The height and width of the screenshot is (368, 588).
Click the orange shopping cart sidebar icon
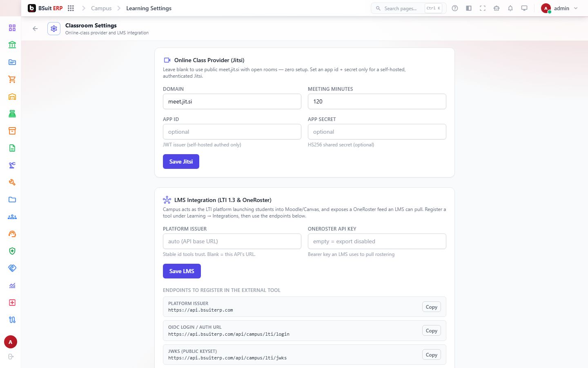point(12,79)
